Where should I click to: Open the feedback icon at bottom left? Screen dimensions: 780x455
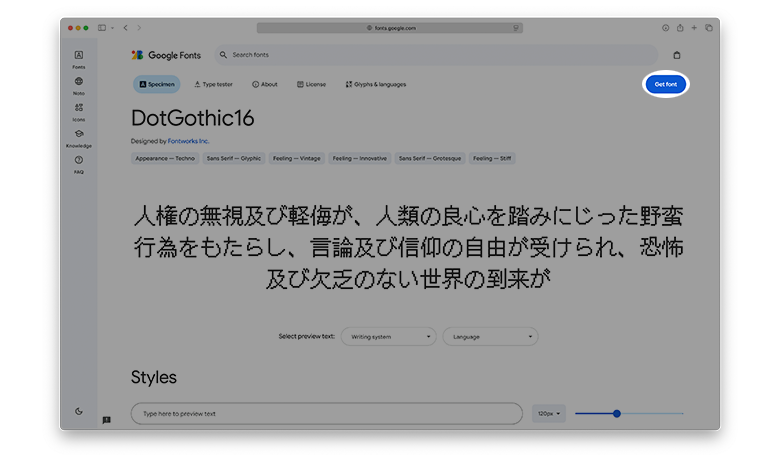106,420
